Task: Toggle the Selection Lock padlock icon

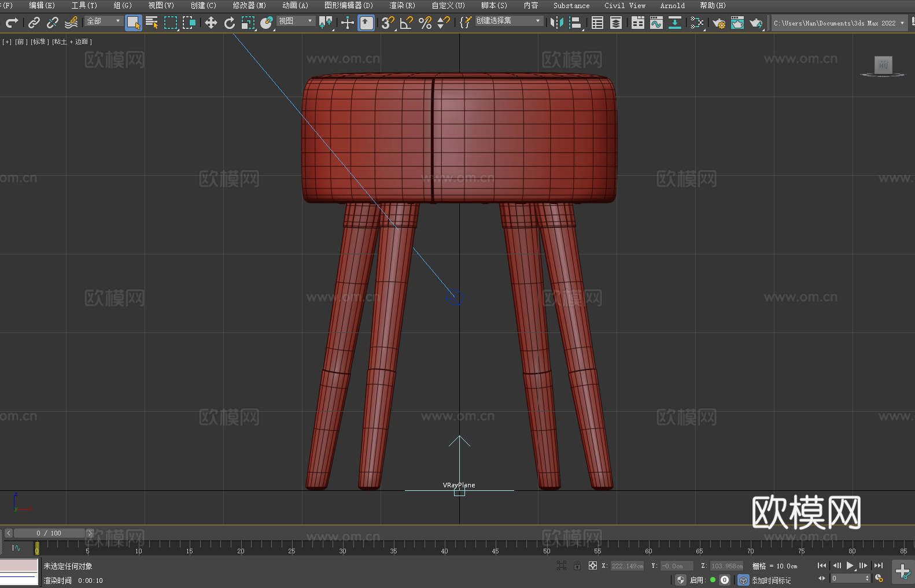Action: 577,565
